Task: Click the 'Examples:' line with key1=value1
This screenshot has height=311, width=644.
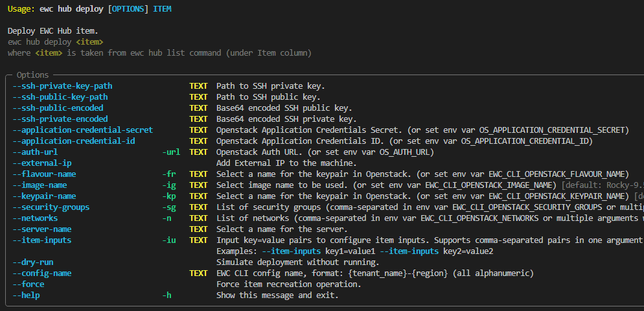Action: (x=354, y=251)
